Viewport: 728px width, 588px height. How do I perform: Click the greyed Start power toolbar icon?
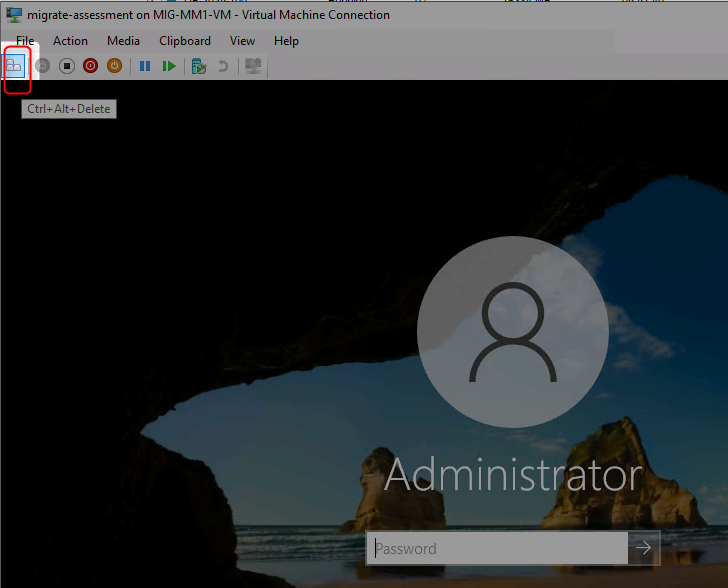click(x=43, y=66)
